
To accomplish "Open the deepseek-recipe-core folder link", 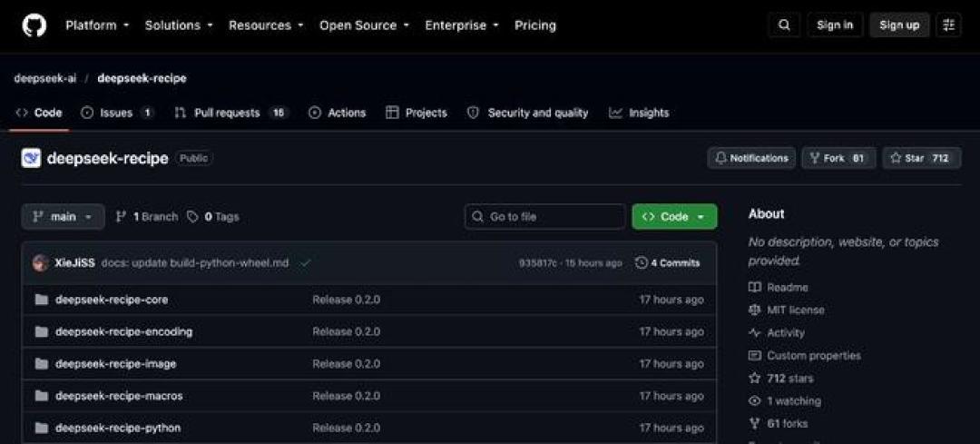I will pos(112,300).
